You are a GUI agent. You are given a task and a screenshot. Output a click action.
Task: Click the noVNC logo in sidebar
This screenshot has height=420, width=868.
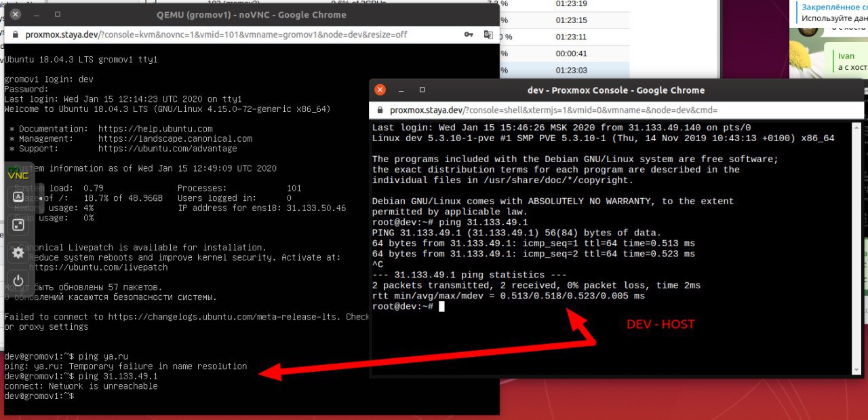coord(18,173)
